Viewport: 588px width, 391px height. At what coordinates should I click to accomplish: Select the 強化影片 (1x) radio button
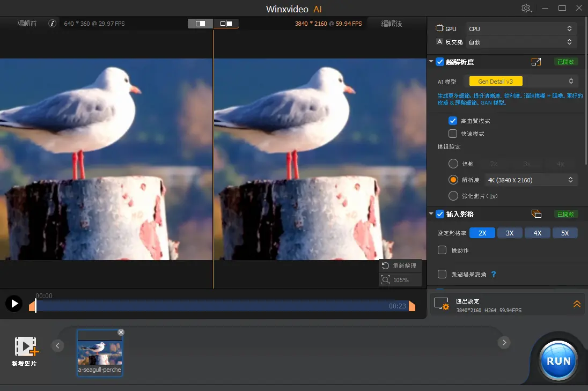click(x=453, y=196)
